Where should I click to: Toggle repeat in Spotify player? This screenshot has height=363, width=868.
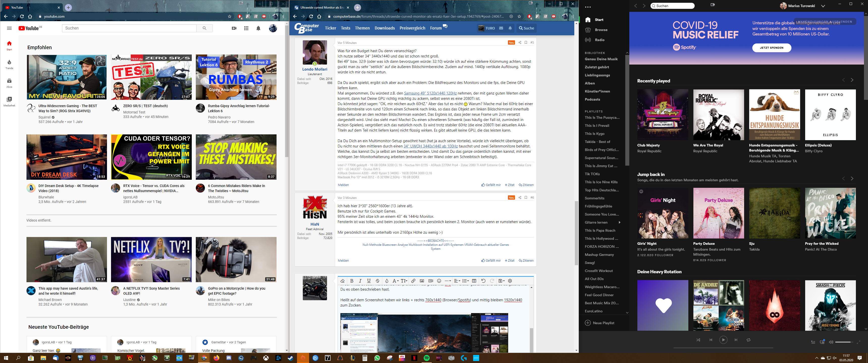748,340
